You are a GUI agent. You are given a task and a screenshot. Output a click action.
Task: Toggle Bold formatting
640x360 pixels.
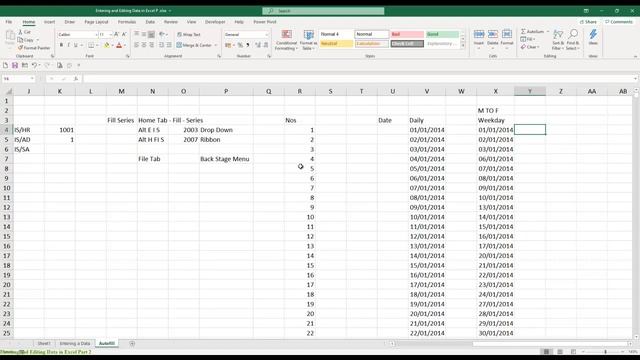point(61,45)
